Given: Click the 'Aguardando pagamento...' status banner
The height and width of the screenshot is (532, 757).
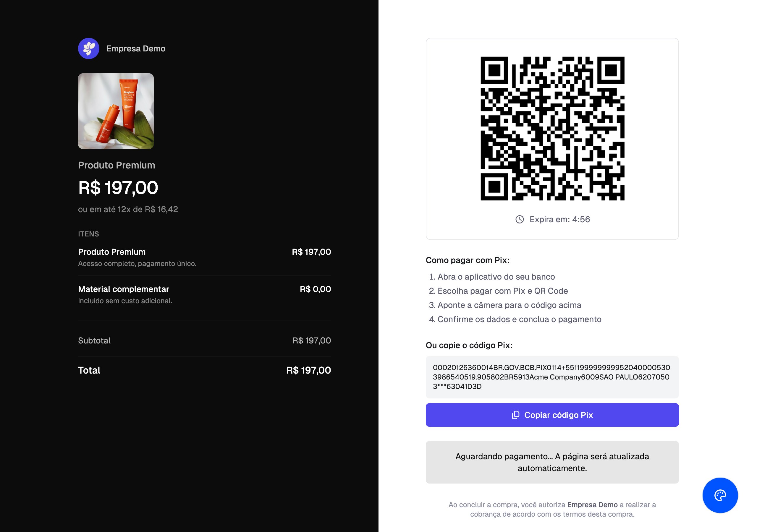Looking at the screenshot, I should pyautogui.click(x=552, y=462).
